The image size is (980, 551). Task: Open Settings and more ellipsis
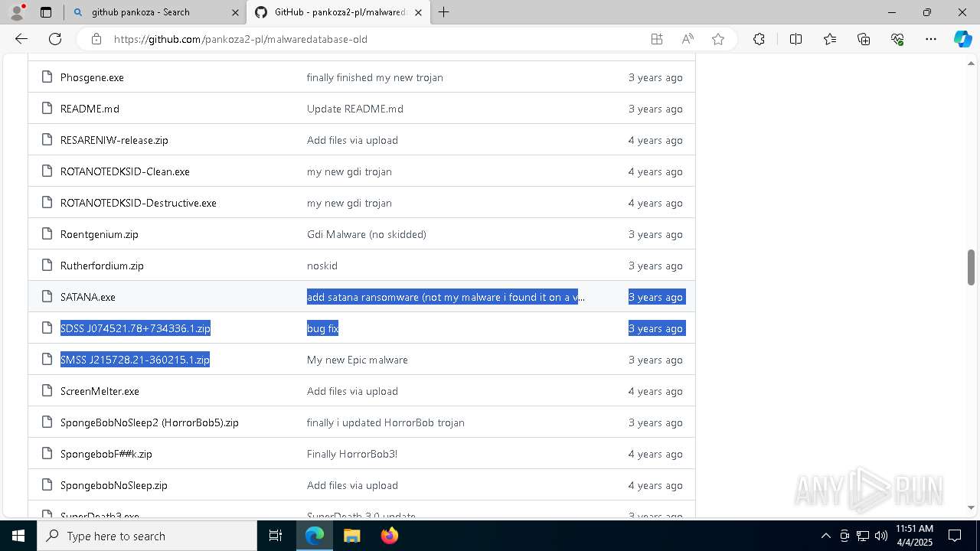point(931,39)
